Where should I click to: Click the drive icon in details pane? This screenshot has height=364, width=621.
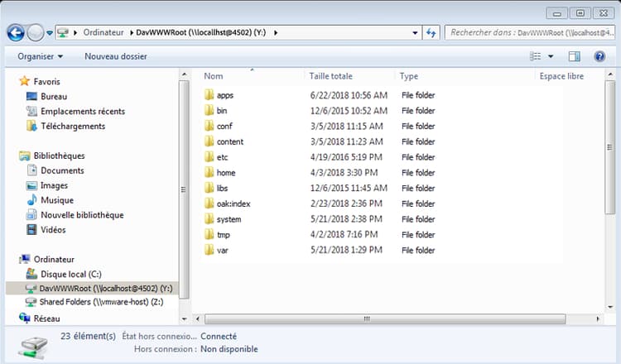pos(33,347)
